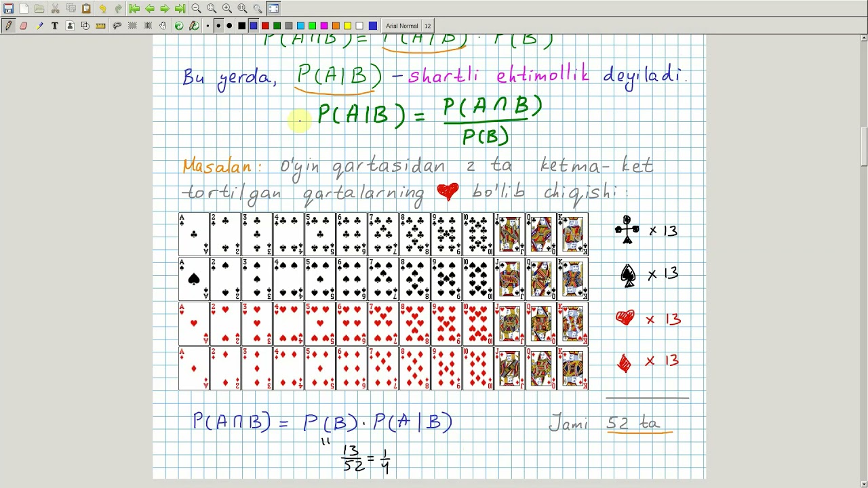Click the Save icon
Screen dimensions: 868x488
pyautogui.click(x=8, y=9)
